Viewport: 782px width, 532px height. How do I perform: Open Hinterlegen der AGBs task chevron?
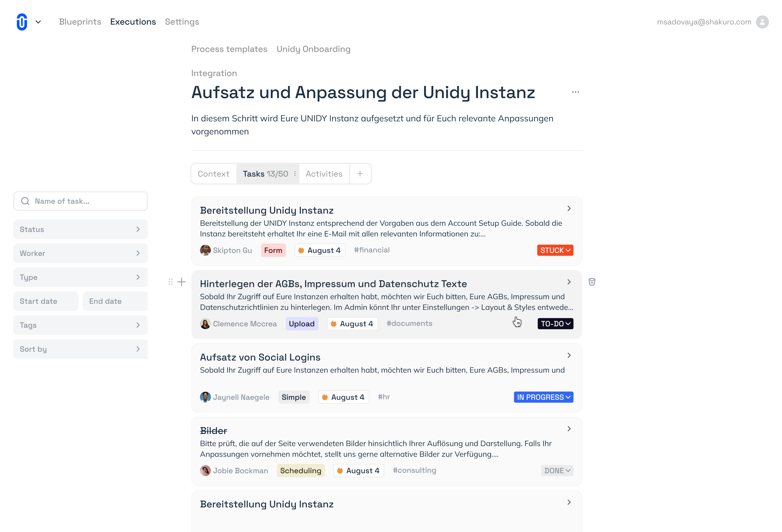tap(569, 282)
